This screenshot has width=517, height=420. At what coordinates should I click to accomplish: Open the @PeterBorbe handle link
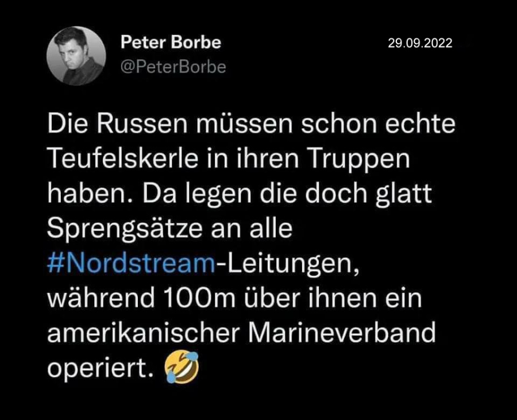(173, 67)
